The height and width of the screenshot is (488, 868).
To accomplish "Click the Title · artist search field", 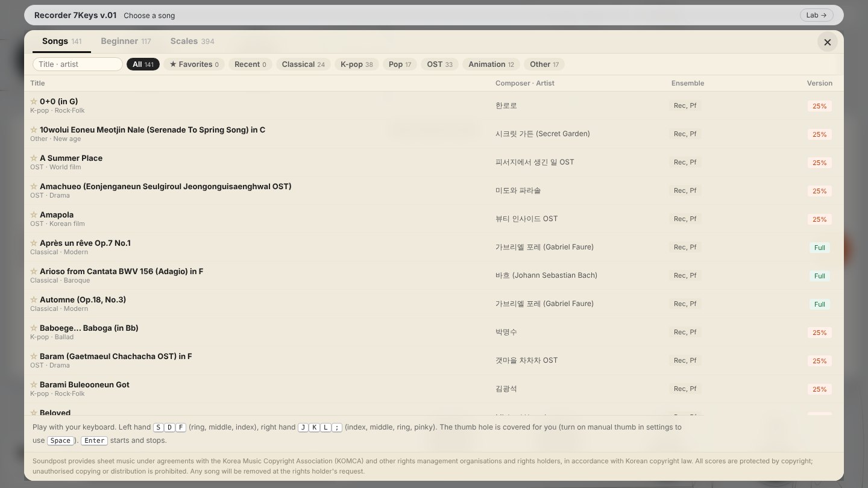I will point(78,64).
